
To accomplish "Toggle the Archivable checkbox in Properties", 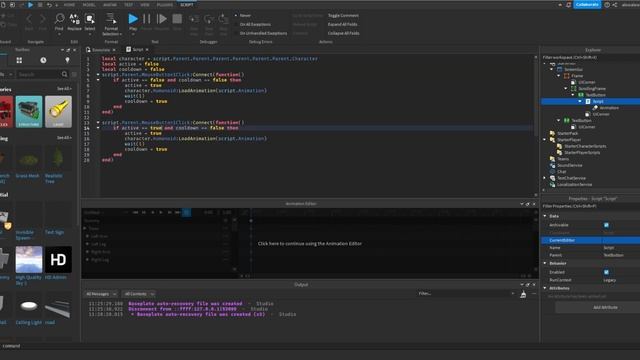I will 606,225.
